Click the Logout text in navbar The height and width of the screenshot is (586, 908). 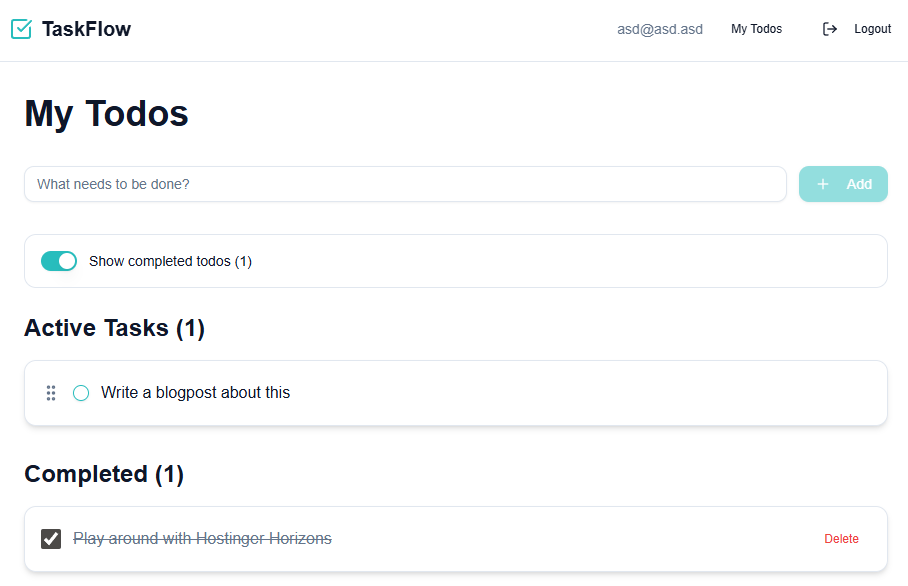point(872,29)
